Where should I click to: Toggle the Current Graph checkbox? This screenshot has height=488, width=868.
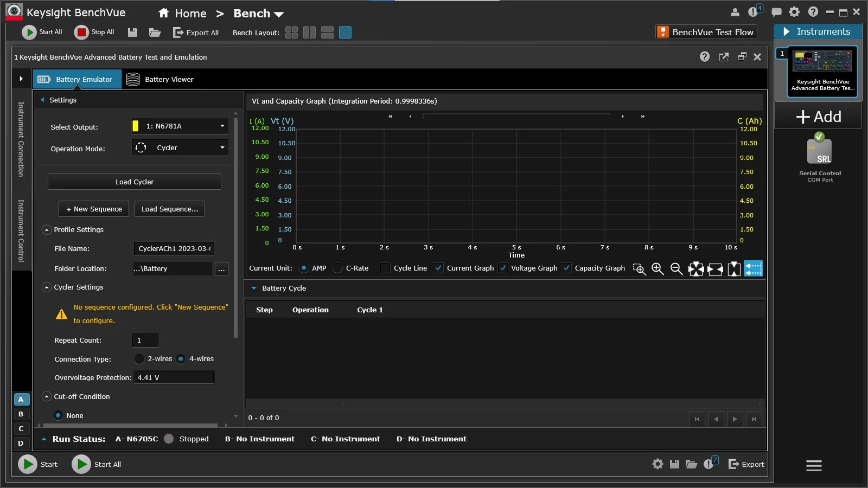438,268
